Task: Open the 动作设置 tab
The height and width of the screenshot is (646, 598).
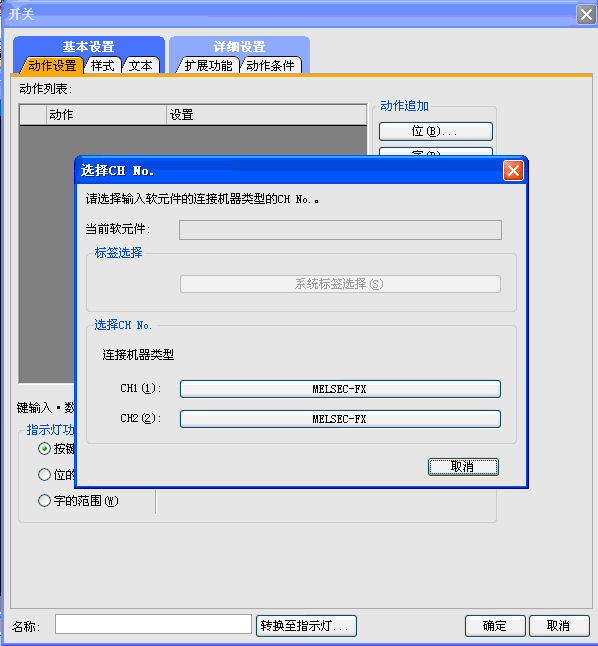Action: pos(52,66)
